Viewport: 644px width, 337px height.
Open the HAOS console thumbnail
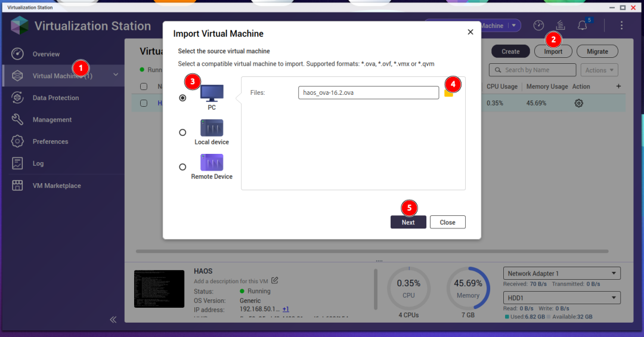[159, 289]
